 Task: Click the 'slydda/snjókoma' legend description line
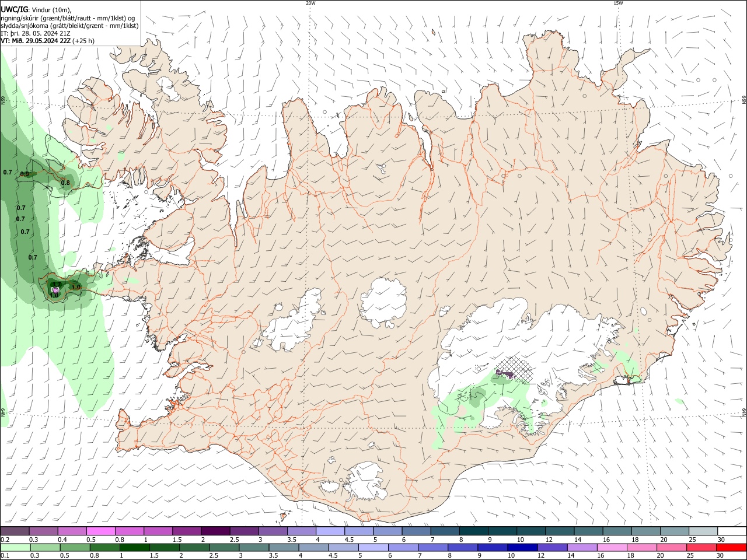coord(69,26)
